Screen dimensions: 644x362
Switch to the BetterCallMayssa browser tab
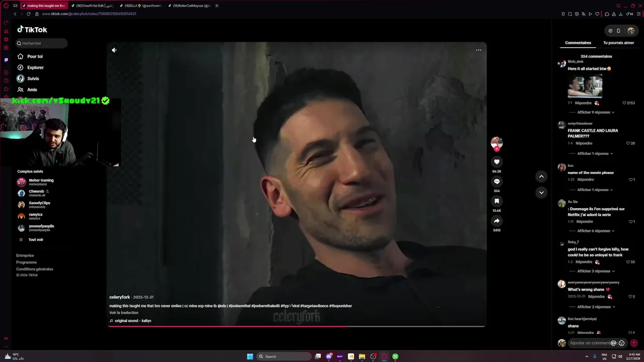pos(188,6)
